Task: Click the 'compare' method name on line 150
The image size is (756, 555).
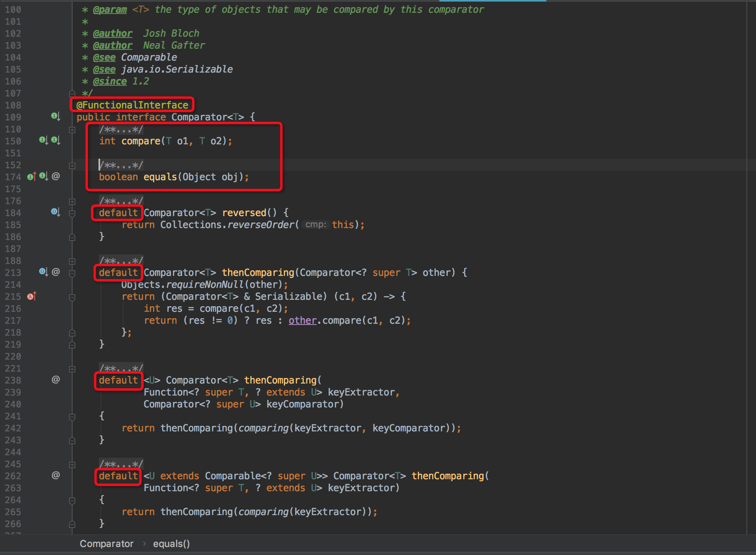Action: [141, 141]
